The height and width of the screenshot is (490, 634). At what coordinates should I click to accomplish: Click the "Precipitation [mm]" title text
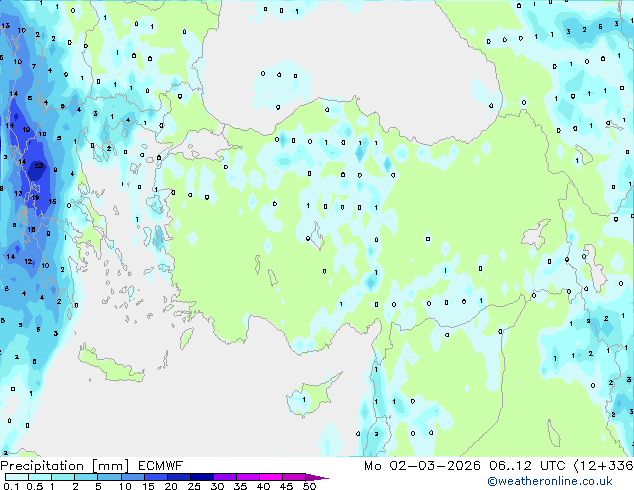65,466
